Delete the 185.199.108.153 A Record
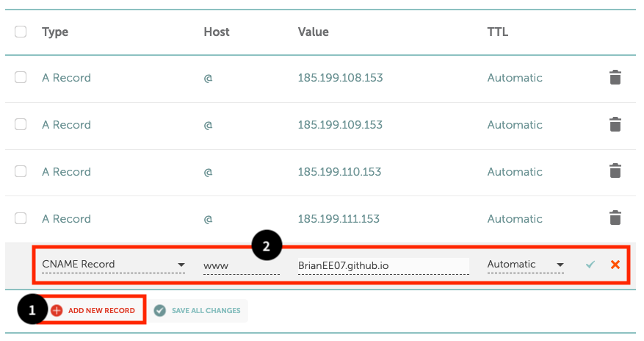This screenshot has height=341, width=644. tap(615, 78)
